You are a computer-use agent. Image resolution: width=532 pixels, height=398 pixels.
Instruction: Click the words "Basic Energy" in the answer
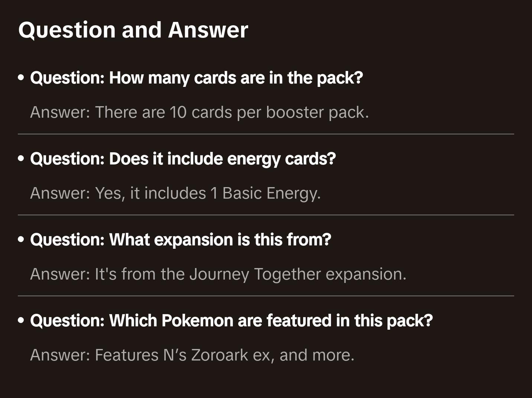coord(271,193)
